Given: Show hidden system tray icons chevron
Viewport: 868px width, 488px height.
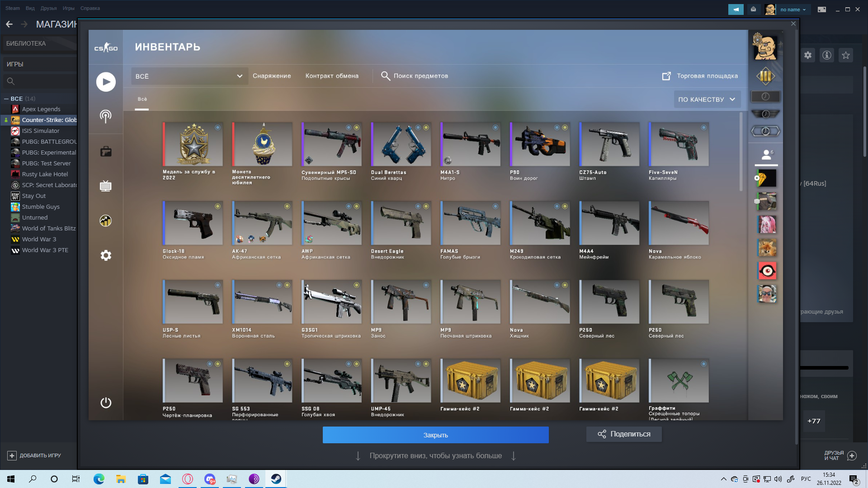Looking at the screenshot, I should tap(724, 479).
